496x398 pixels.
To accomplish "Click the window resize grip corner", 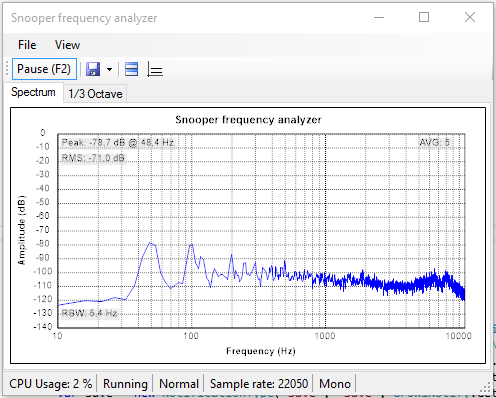I will pos(486,388).
